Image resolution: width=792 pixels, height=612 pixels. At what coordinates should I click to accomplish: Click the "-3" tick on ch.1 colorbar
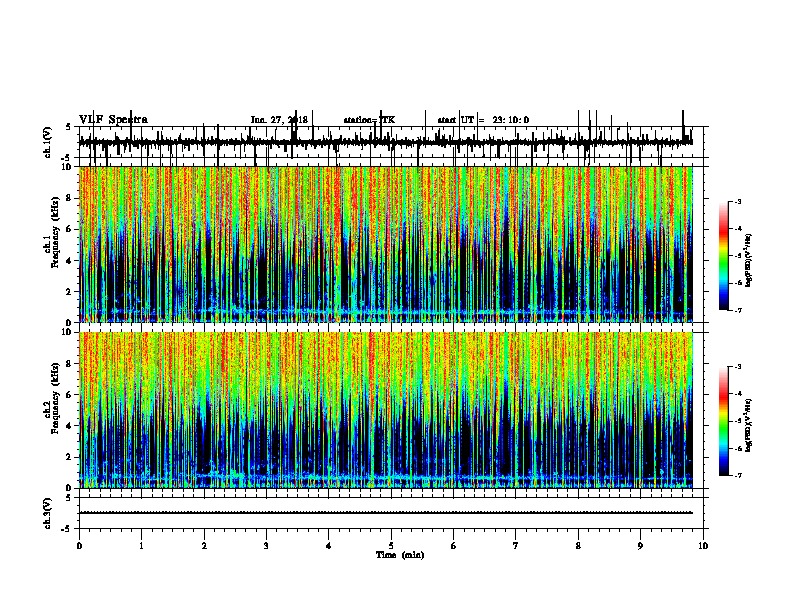[738, 201]
